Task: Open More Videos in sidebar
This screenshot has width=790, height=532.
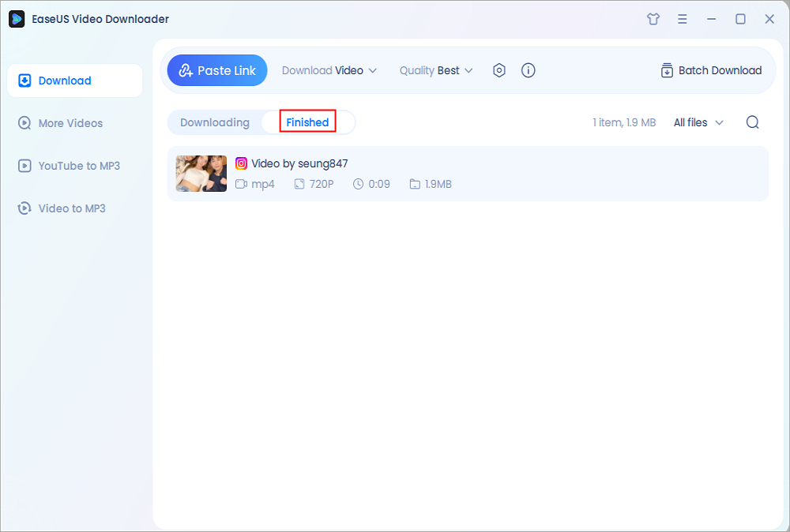Action: pos(75,123)
